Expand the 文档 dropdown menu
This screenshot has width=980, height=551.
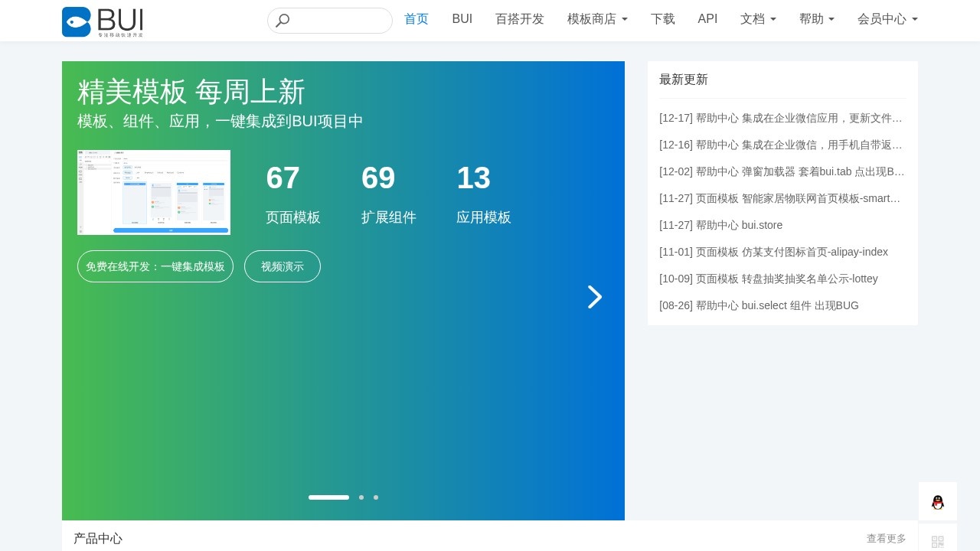point(758,19)
